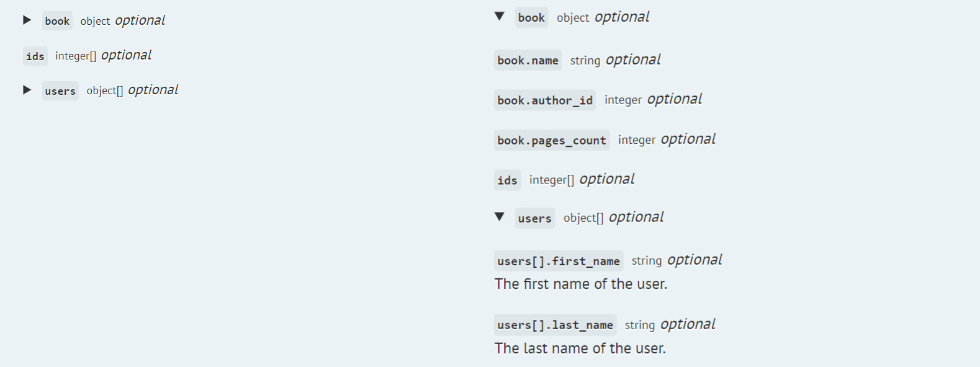Click "The last name of the user." description

pos(580,348)
